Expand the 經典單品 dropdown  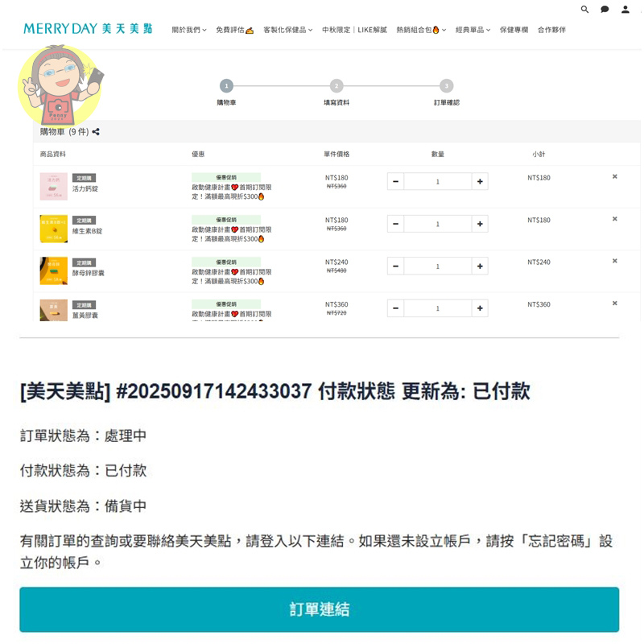tap(473, 30)
